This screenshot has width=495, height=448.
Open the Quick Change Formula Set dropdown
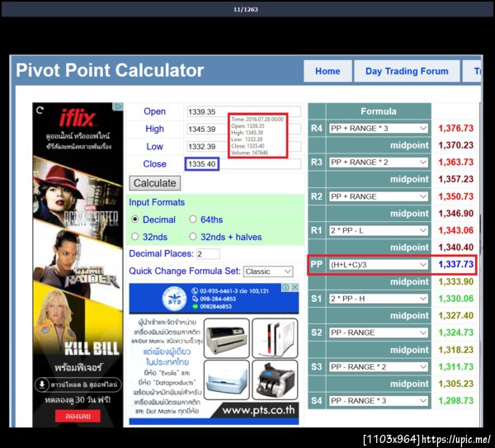pyautogui.click(x=268, y=271)
